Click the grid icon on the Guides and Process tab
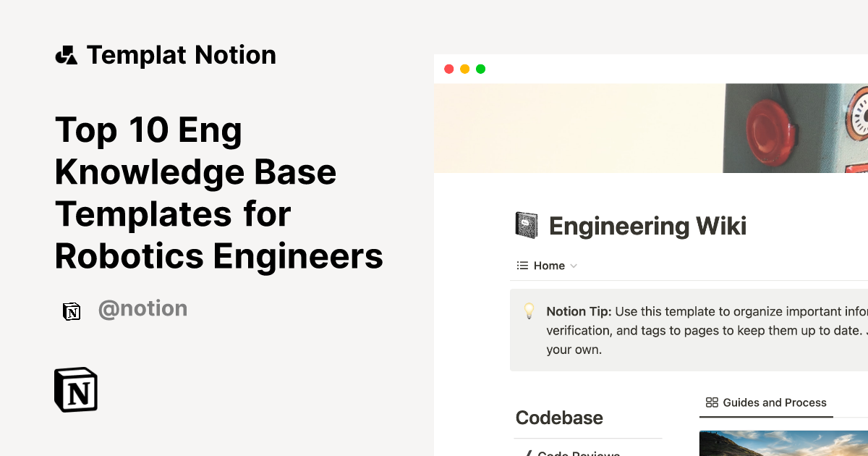This screenshot has width=868, height=456. (711, 402)
